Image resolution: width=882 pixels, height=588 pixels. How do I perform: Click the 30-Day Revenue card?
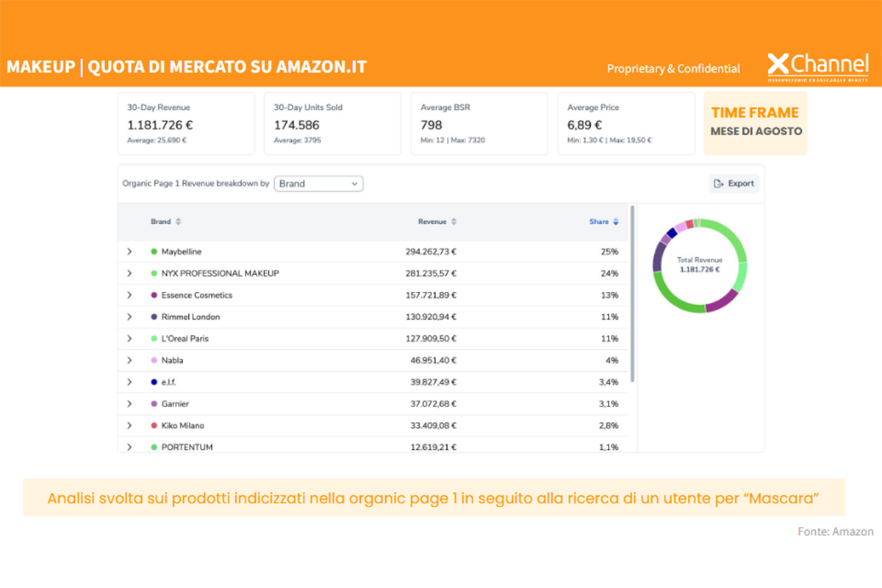[186, 123]
